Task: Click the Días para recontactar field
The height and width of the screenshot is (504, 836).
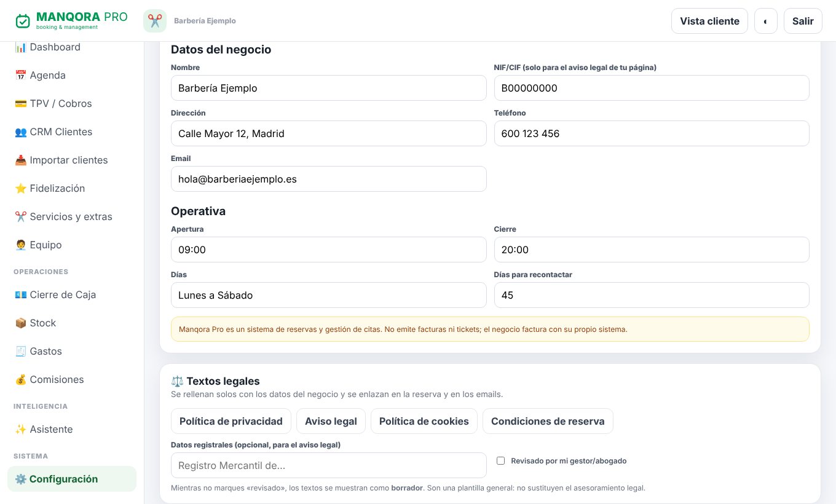Action: coord(652,295)
